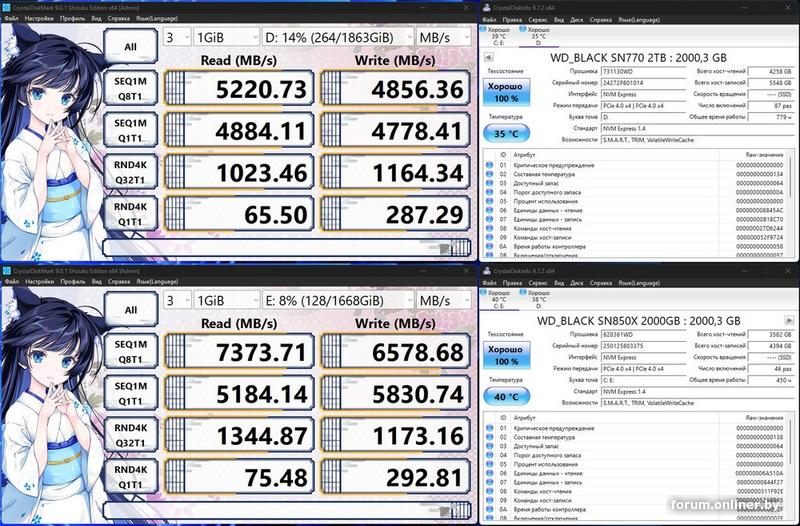Viewport: 800px width, 526px height.
Task: Select C: E: 40 °C disk tab in SN850X window
Action: (496, 299)
